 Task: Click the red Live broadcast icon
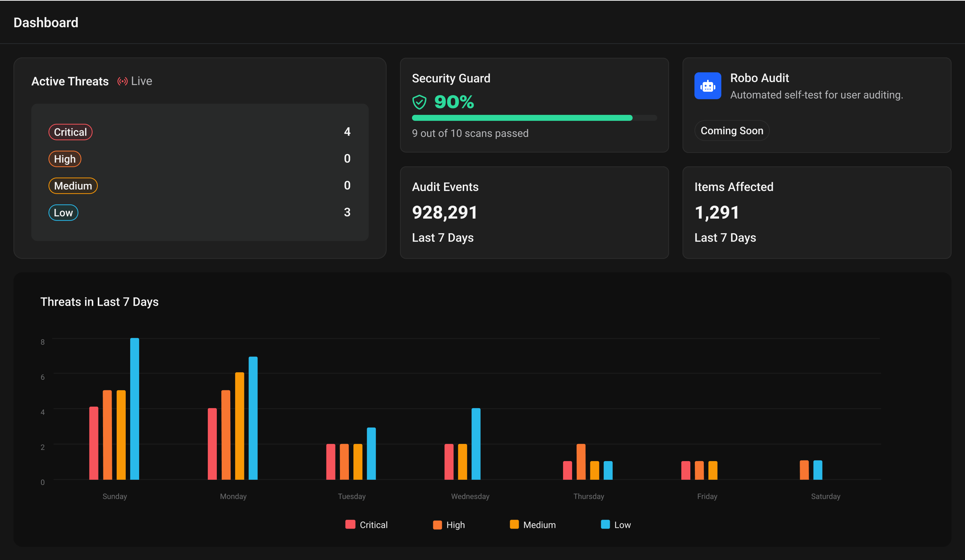point(122,81)
